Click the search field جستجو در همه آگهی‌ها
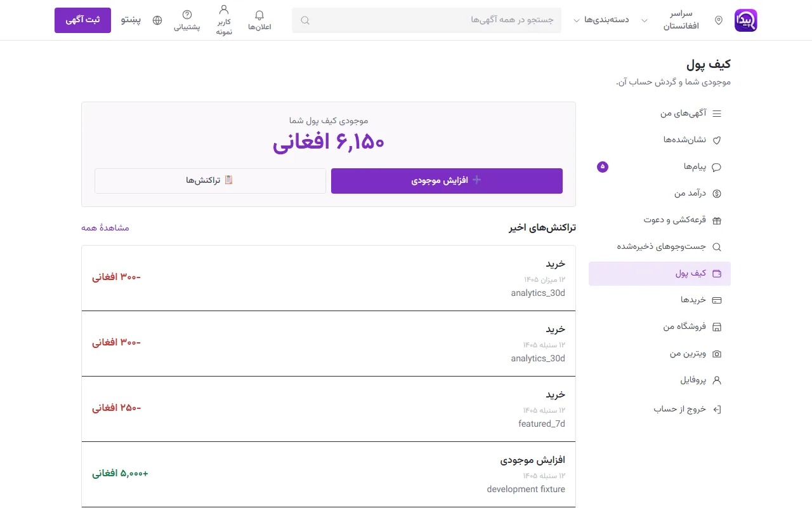 (426, 20)
